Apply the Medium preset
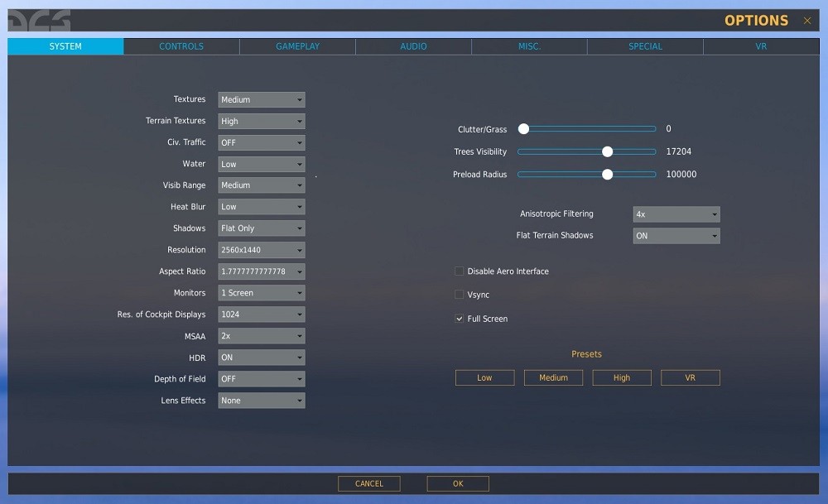This screenshot has width=828, height=504. point(553,378)
